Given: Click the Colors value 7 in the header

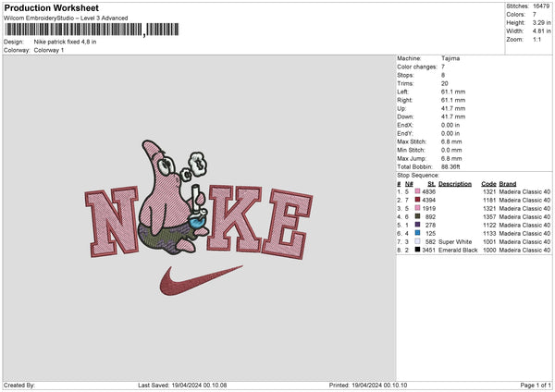Looking at the screenshot, I should 535,15.
